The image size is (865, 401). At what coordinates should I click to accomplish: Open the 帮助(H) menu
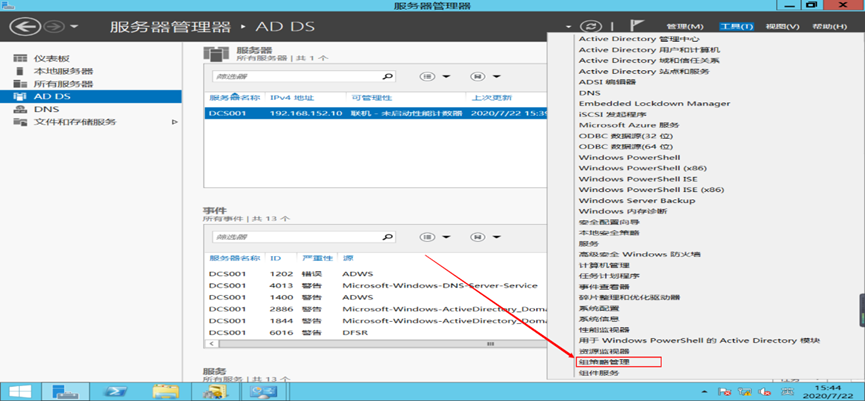tap(829, 26)
